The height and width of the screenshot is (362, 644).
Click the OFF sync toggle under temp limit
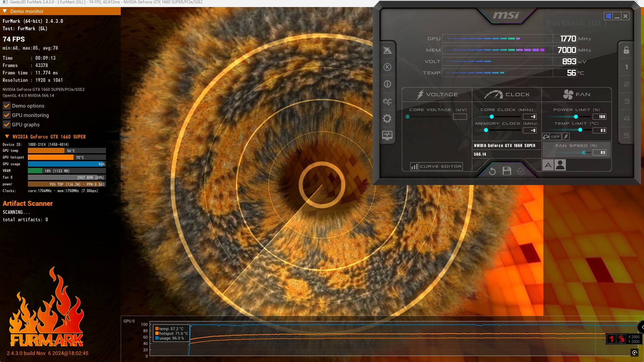pos(555,136)
